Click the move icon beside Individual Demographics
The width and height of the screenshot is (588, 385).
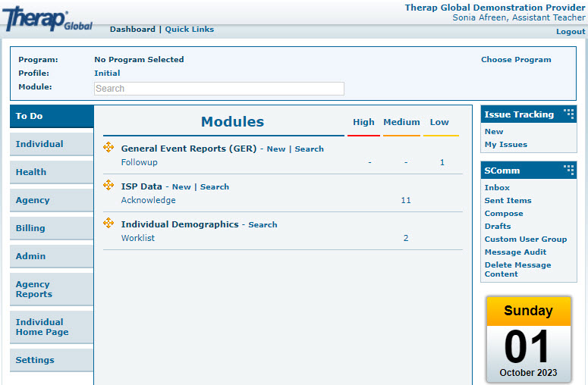click(x=108, y=223)
